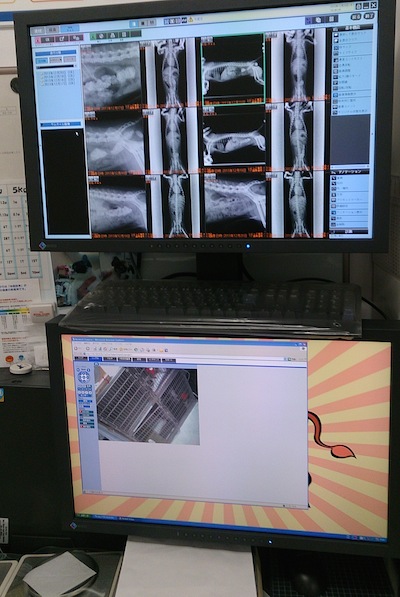Click the yellow warning triangle icon in top toolbar
Viewport: 400px width, 597px height.
[x=191, y=20]
